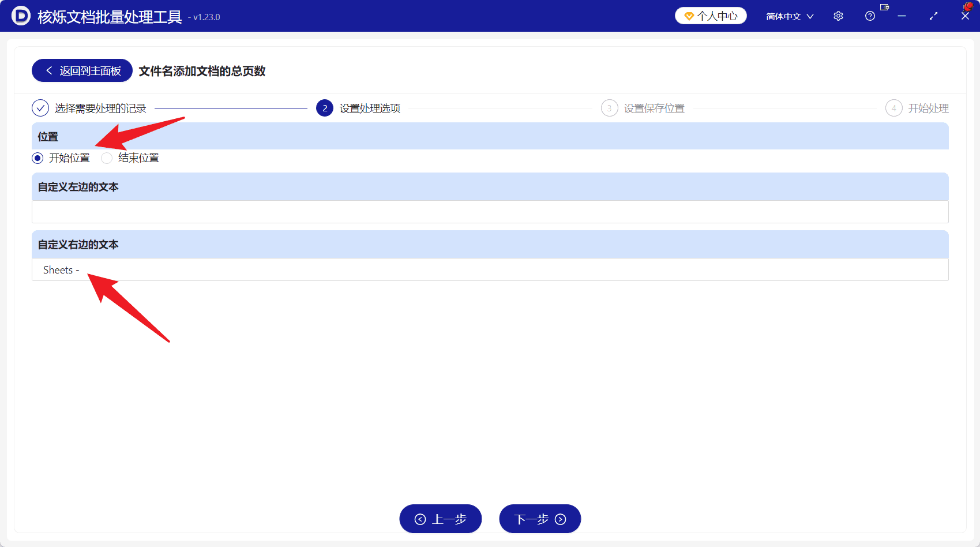Click the v1.23.0 version label
This screenshot has width=980, height=547.
coord(204,17)
